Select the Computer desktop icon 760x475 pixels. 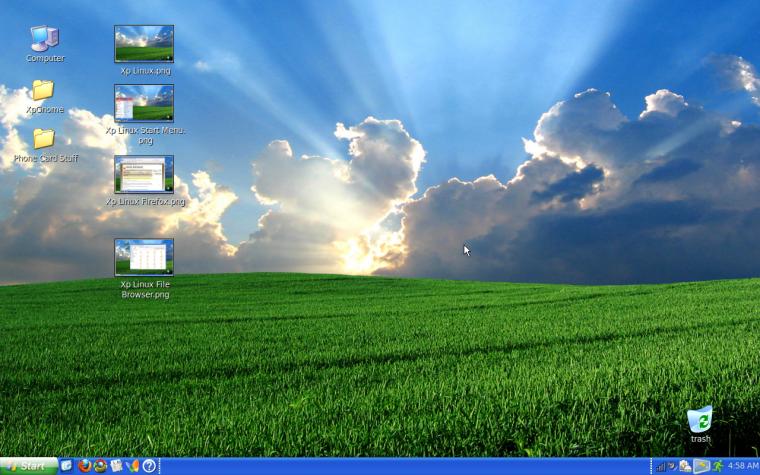[45, 44]
